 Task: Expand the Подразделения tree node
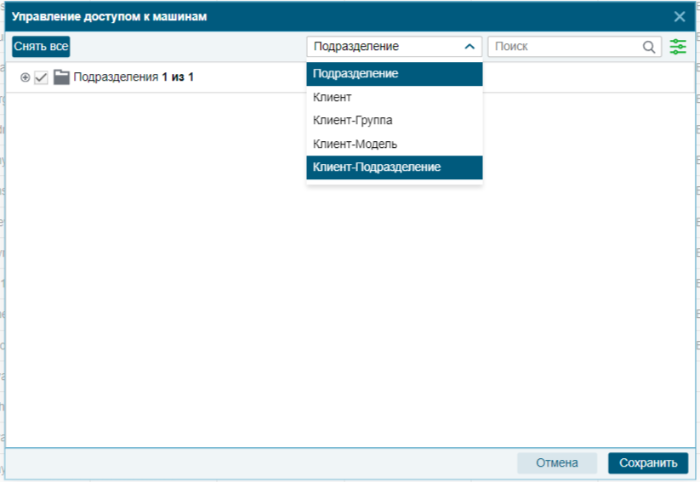coord(25,77)
